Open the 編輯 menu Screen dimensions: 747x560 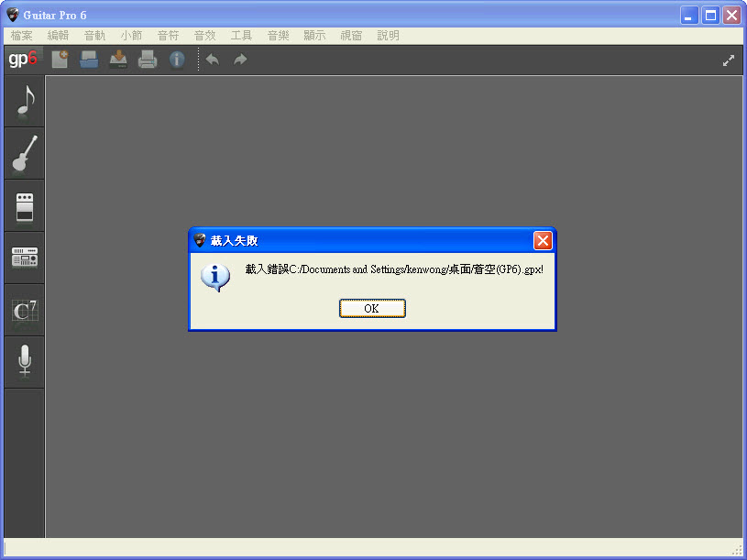(x=58, y=35)
